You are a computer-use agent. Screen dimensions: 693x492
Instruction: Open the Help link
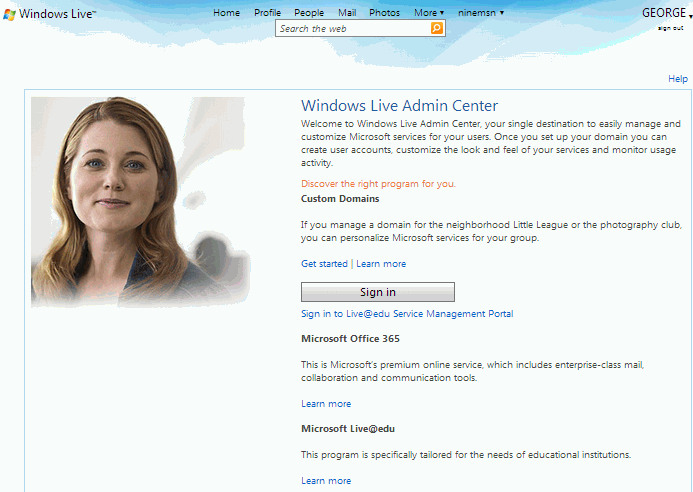pos(678,79)
